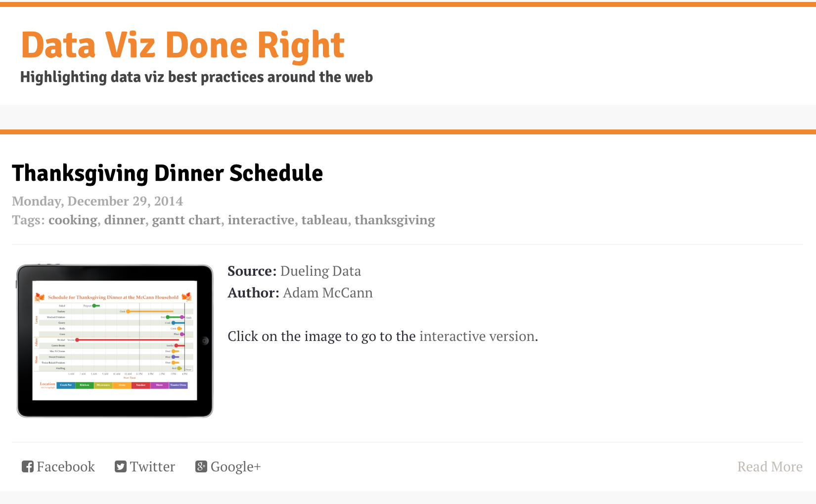Filter posts by thanksgiving tag

pos(395,220)
